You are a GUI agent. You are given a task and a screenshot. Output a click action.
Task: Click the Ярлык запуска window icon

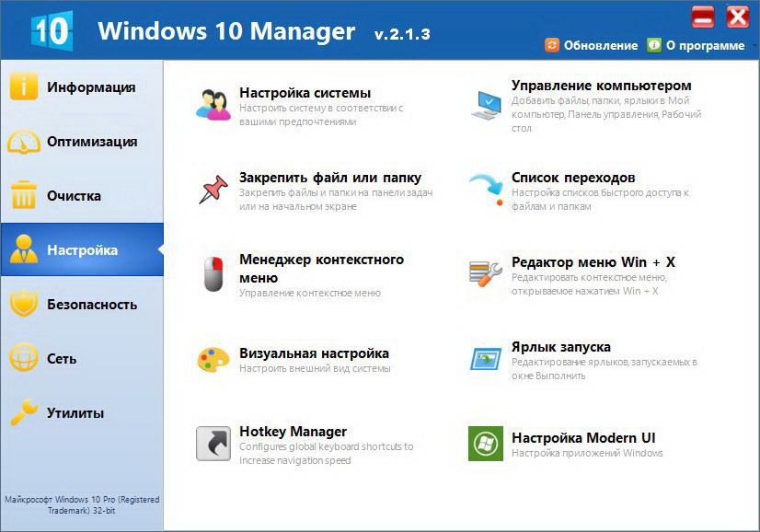click(485, 359)
